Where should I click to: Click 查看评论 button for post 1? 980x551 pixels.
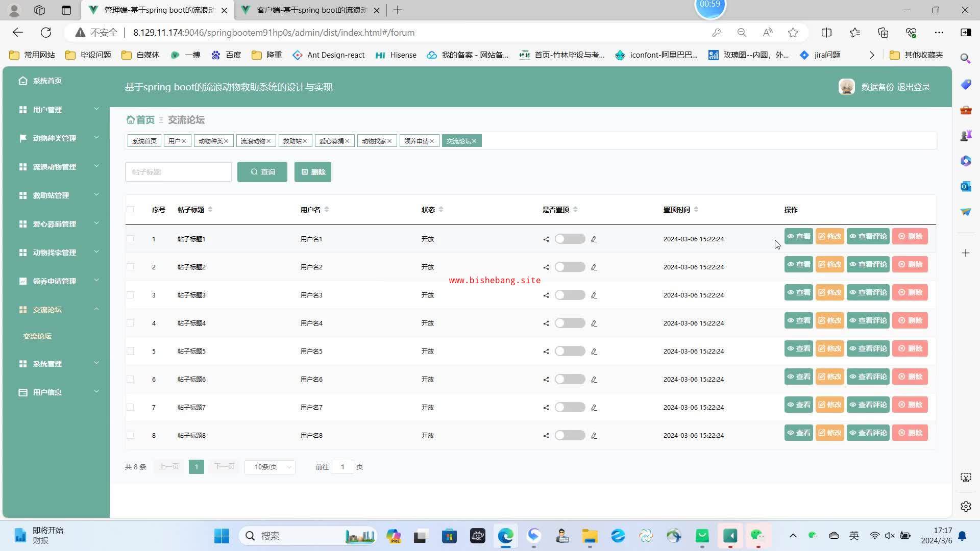click(868, 237)
